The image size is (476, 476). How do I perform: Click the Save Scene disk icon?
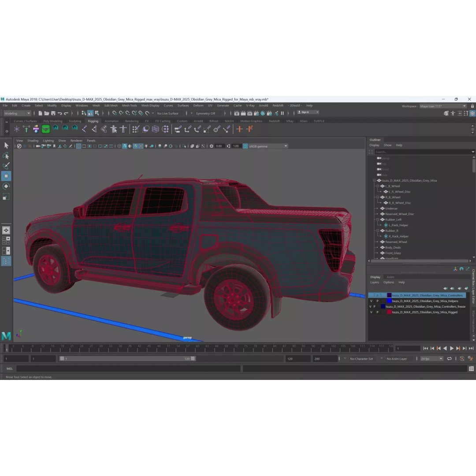pyautogui.click(x=53, y=113)
